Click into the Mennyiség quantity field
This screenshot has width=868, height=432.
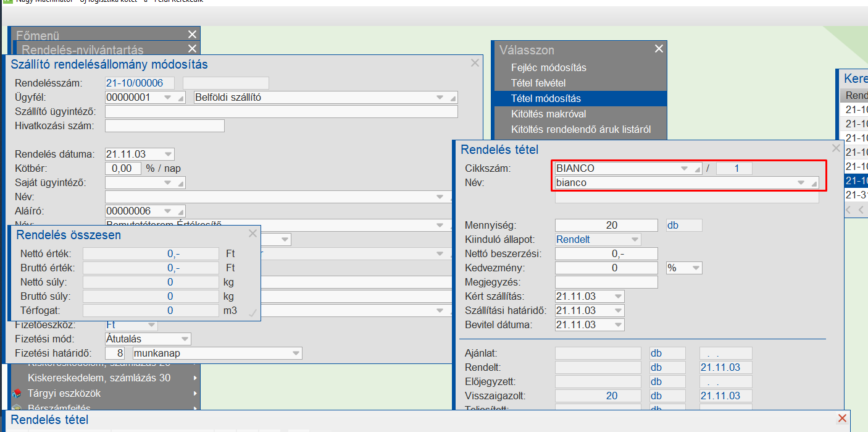pos(606,225)
